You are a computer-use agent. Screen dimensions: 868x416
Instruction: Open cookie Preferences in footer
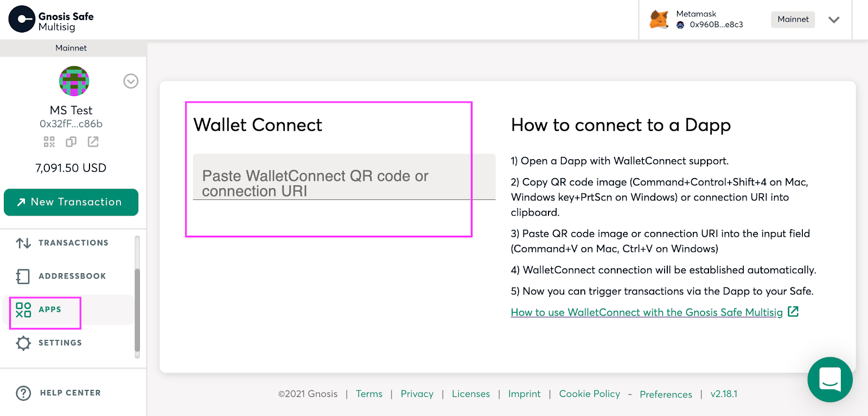pos(666,394)
